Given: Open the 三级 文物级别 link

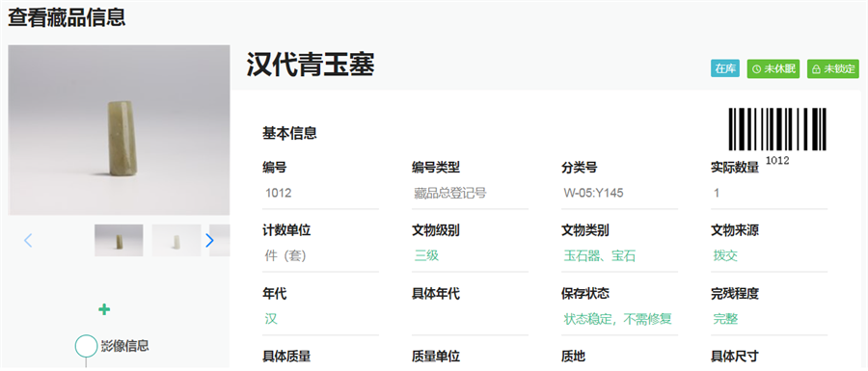Looking at the screenshot, I should click(426, 256).
